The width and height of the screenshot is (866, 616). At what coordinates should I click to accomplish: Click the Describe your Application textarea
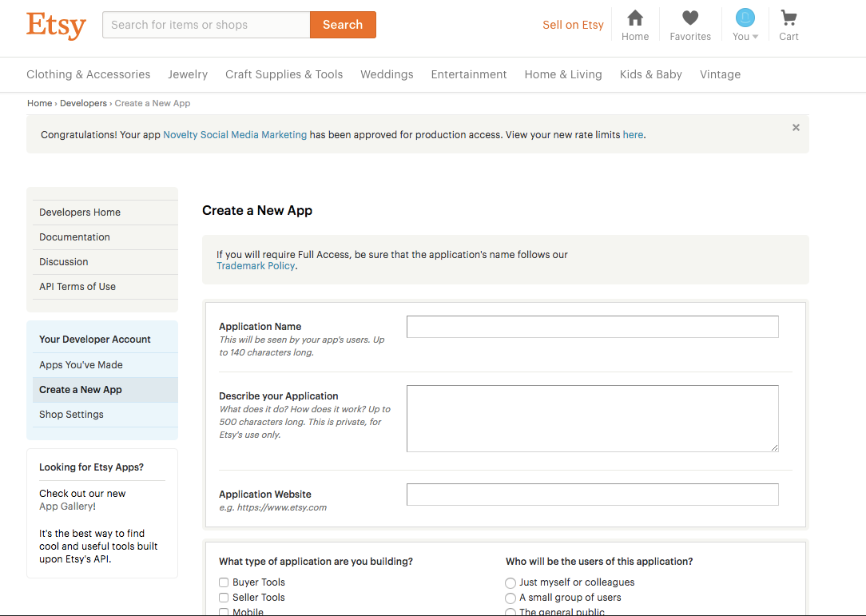(x=593, y=419)
